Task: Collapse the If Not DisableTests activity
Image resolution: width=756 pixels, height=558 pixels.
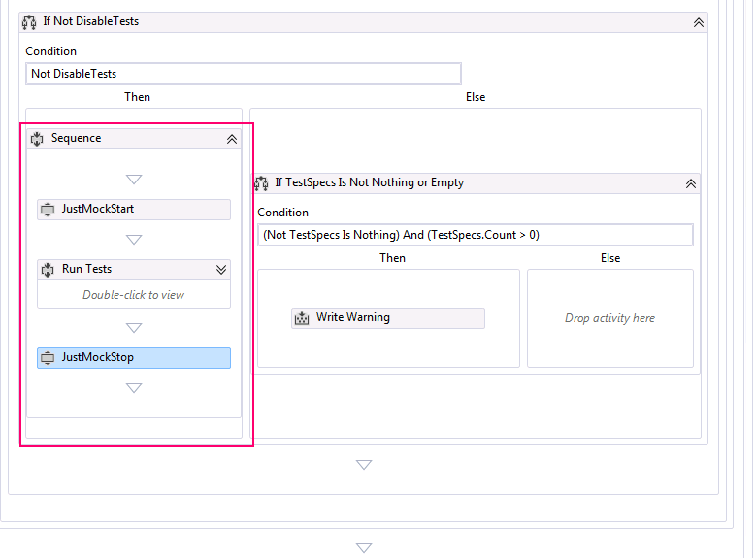Action: (698, 21)
